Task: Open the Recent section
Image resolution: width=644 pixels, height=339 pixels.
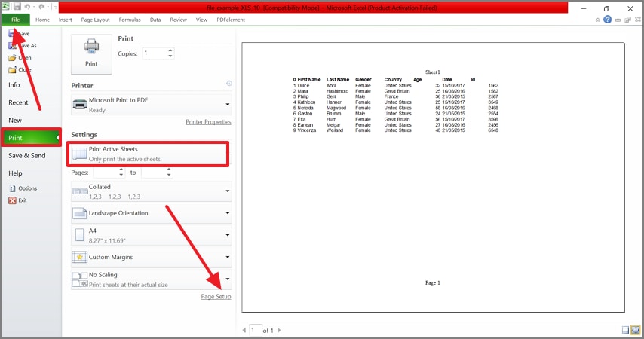Action: [x=18, y=102]
